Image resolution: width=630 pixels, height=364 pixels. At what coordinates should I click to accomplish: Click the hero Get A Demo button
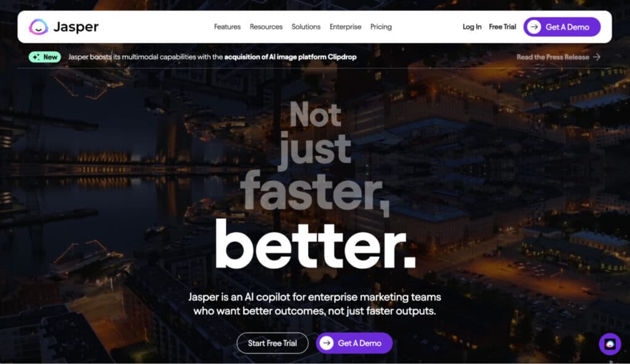(354, 343)
